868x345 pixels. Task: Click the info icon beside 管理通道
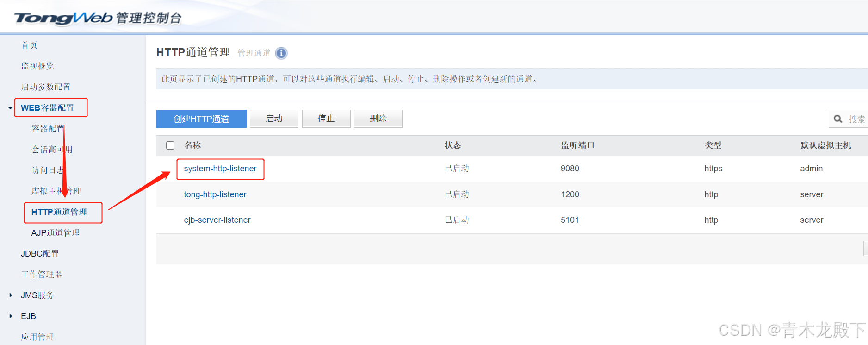(x=281, y=53)
